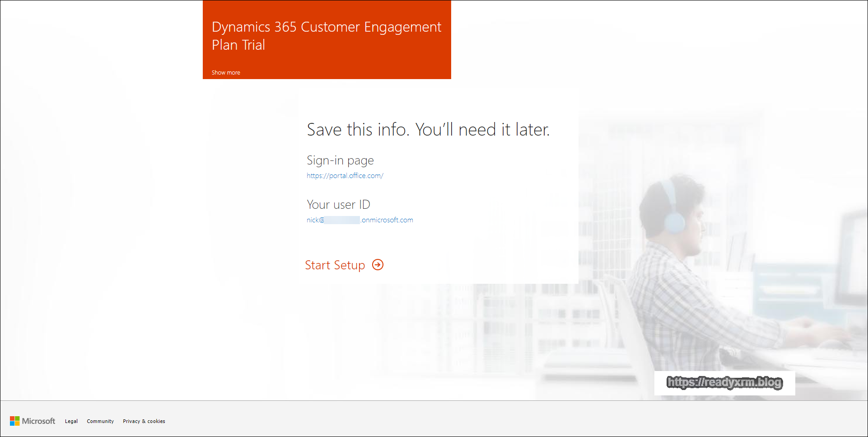Click the redacted domain in the user ID
This screenshot has height=437, width=868.
click(342, 220)
